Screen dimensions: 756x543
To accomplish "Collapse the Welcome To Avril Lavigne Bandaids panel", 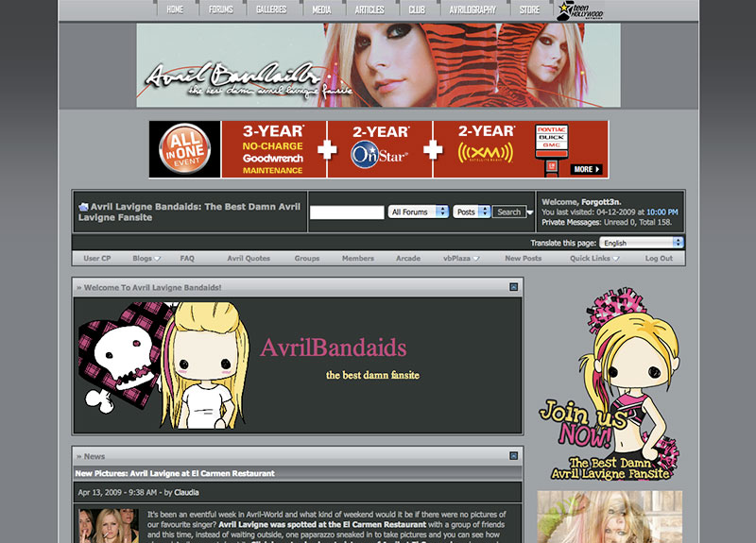I will click(x=513, y=287).
